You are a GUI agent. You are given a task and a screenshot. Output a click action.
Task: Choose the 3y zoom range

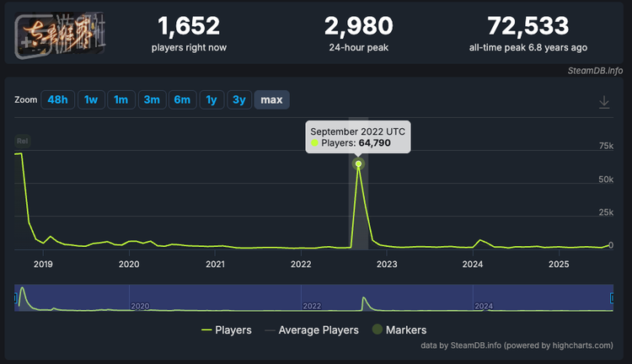tap(239, 100)
